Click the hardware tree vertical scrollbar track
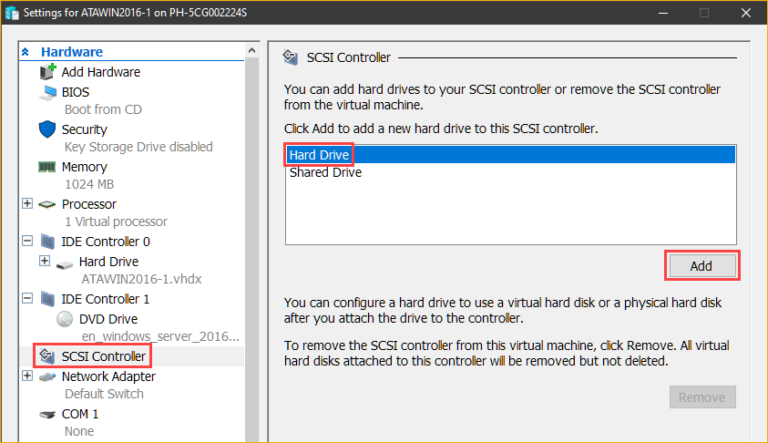768x443 pixels. tap(252, 249)
